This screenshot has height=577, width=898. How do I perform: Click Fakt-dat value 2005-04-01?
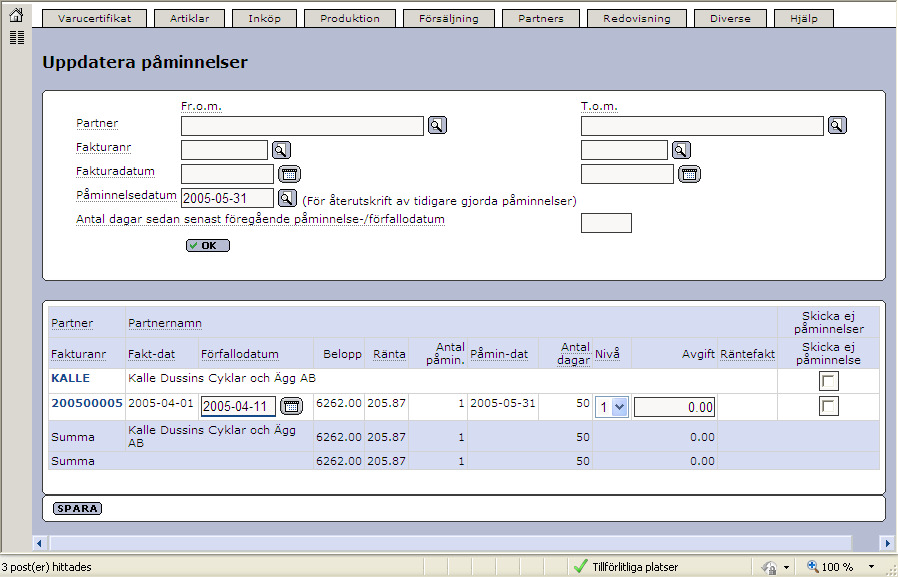point(161,403)
